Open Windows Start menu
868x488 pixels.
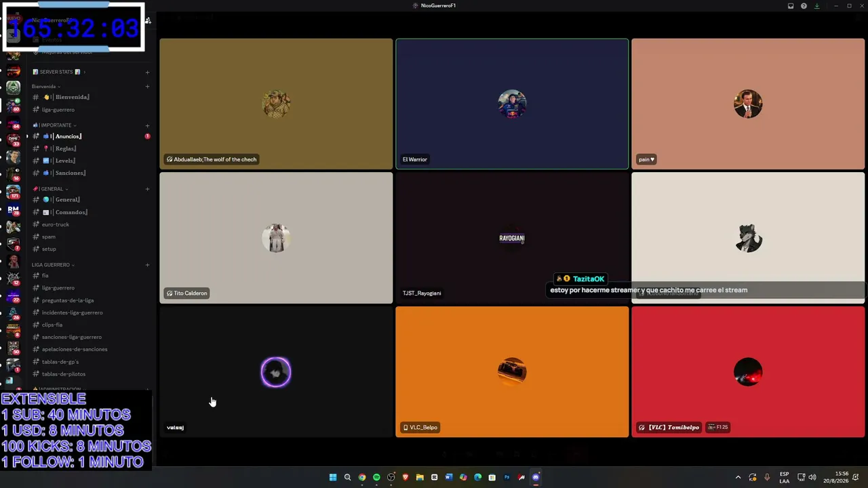(333, 477)
